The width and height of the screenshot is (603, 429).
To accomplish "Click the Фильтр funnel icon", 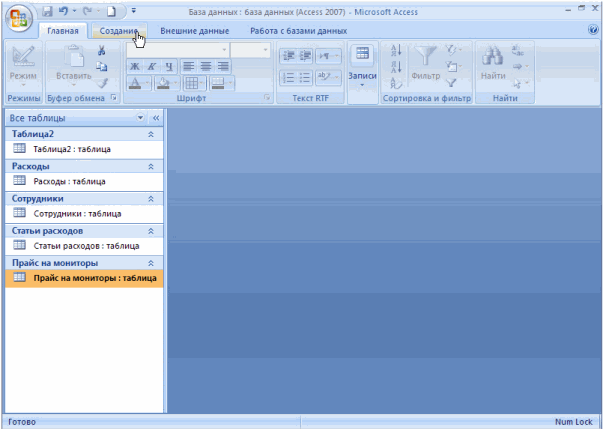I will tap(425, 56).
